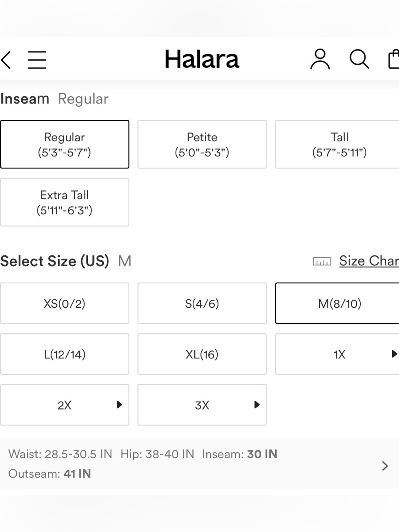Viewport: 399px width, 532px height.
Task: Choose size XS(0/2)
Action: click(x=65, y=303)
